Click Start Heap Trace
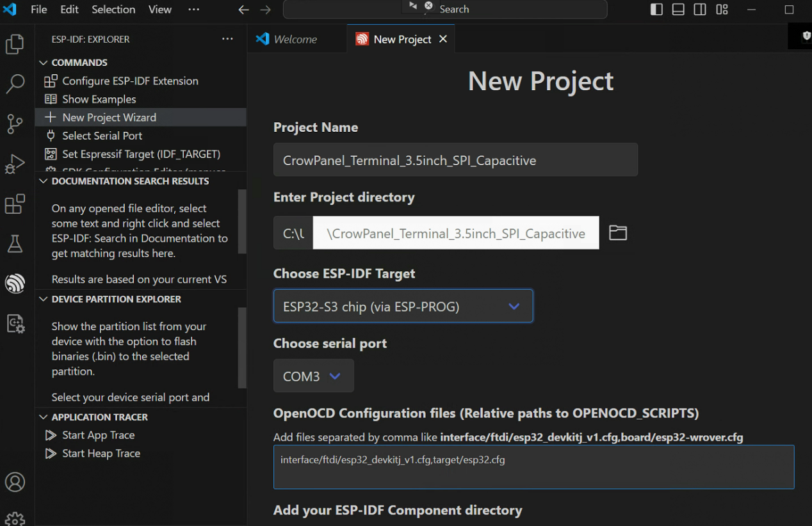This screenshot has width=812, height=526. tap(101, 453)
